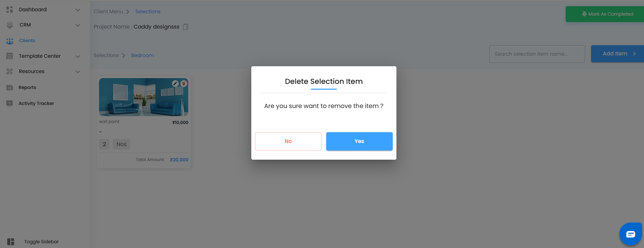Viewport: 644px width, 248px height.
Task: Confirm deletion with the Yes button
Action: 359,141
